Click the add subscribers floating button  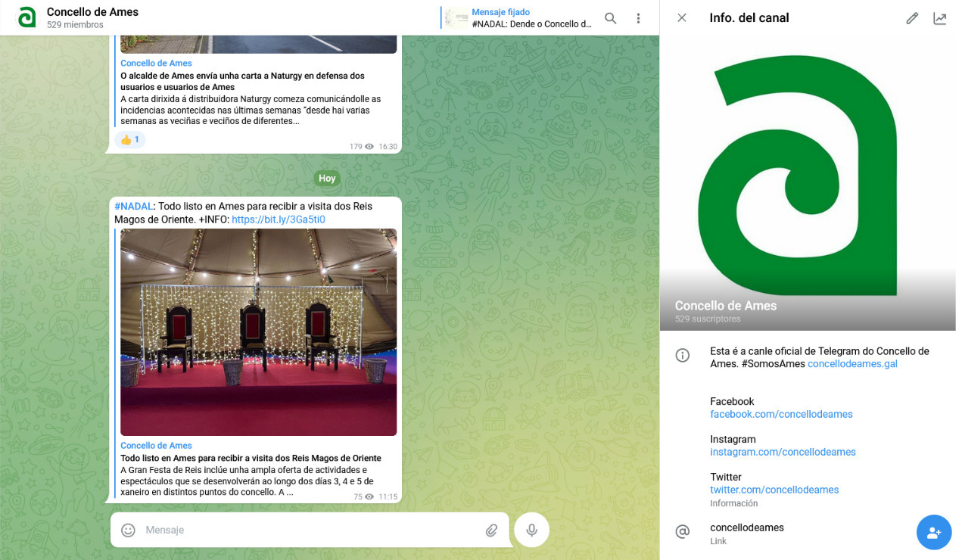tap(934, 532)
